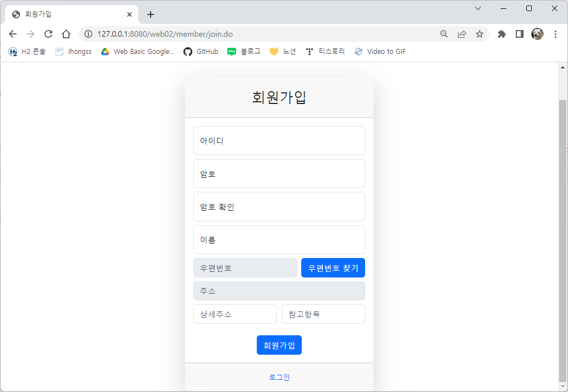This screenshot has width=568, height=392.
Task: Open a new browser tab
Action: click(151, 14)
